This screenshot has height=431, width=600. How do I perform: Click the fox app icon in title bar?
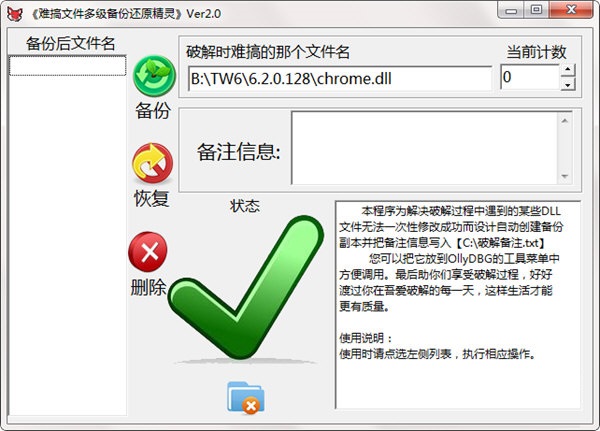[15, 14]
